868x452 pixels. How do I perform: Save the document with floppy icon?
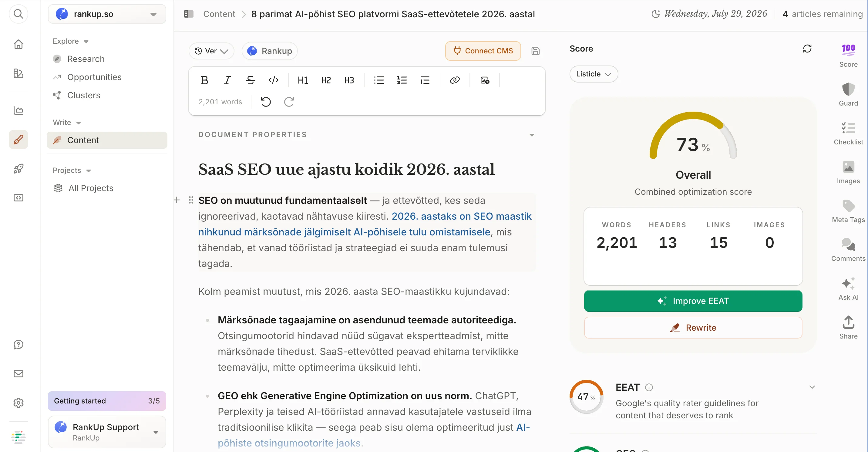pos(535,51)
